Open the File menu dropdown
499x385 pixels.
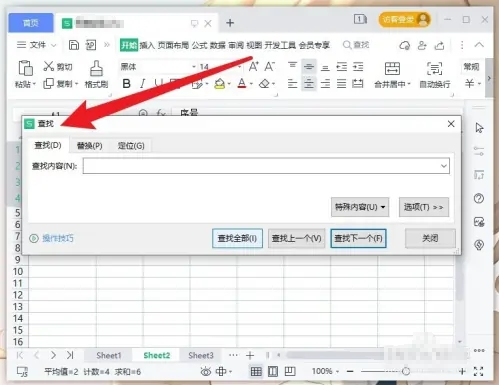point(37,45)
